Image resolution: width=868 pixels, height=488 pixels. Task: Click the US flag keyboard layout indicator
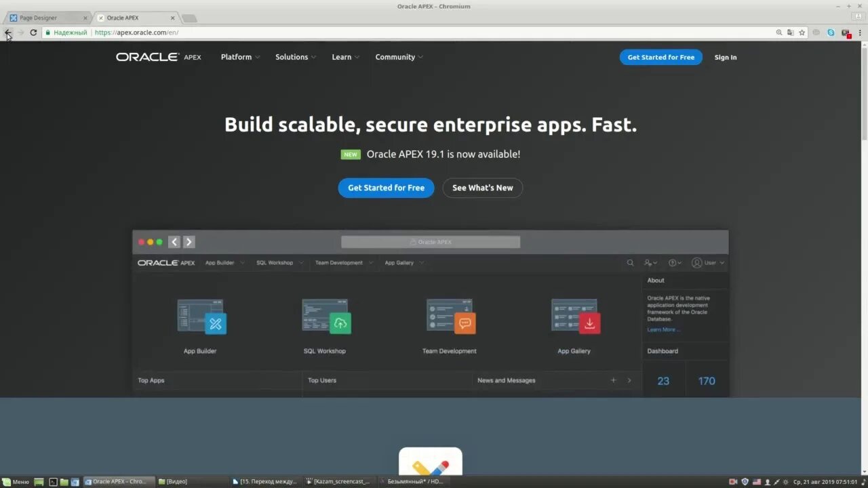pos(756,482)
